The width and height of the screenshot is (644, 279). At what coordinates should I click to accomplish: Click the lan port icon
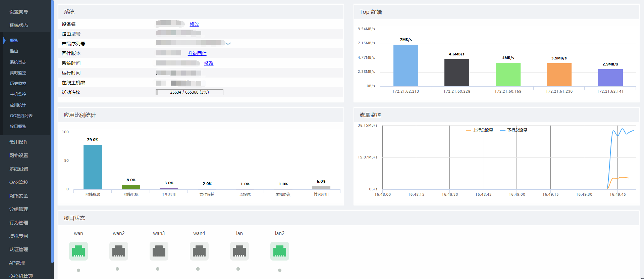coord(239,251)
